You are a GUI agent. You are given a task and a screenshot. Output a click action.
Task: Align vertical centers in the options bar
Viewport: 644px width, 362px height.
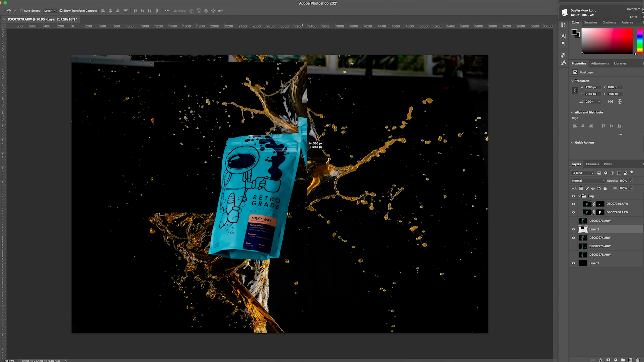(x=143, y=11)
